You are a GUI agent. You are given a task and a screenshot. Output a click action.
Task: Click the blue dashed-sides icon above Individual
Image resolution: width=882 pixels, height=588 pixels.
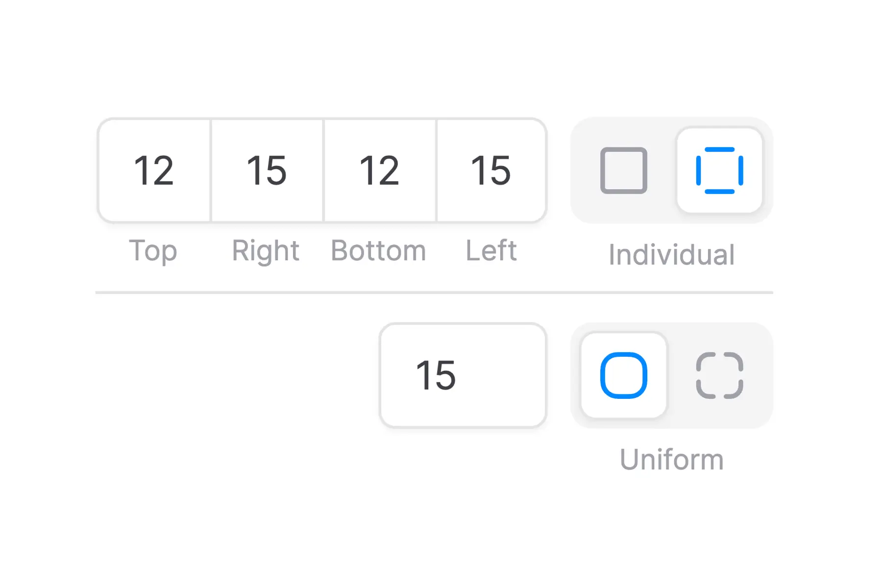719,171
